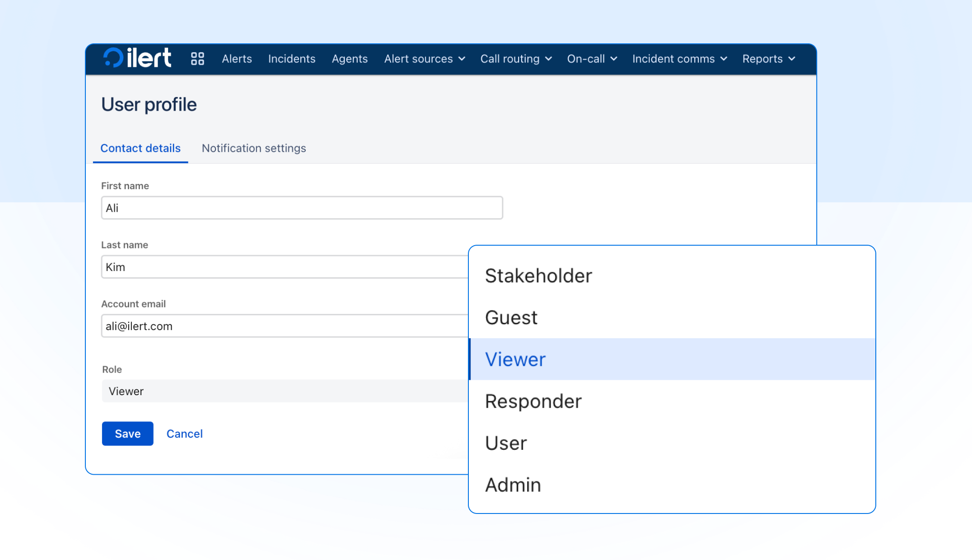Switch to Notification settings tab
Screen dimensions: 972x560
click(x=254, y=148)
